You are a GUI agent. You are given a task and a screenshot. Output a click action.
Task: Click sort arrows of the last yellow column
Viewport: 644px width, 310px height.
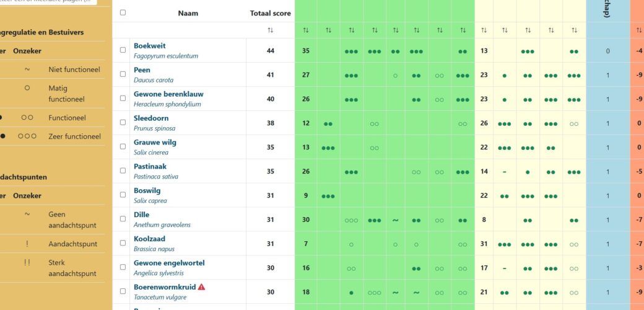coord(574,30)
